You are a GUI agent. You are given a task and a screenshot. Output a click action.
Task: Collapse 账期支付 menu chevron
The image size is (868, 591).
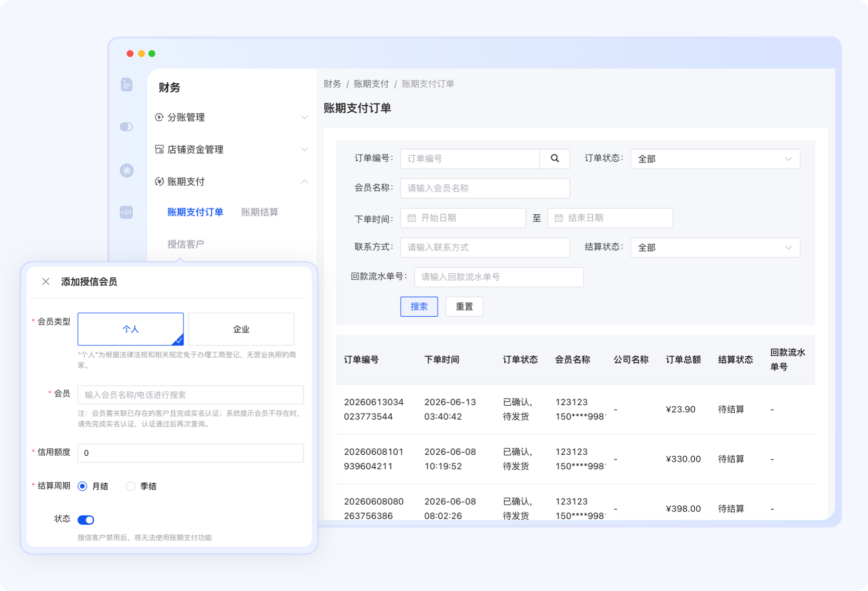[x=304, y=182]
